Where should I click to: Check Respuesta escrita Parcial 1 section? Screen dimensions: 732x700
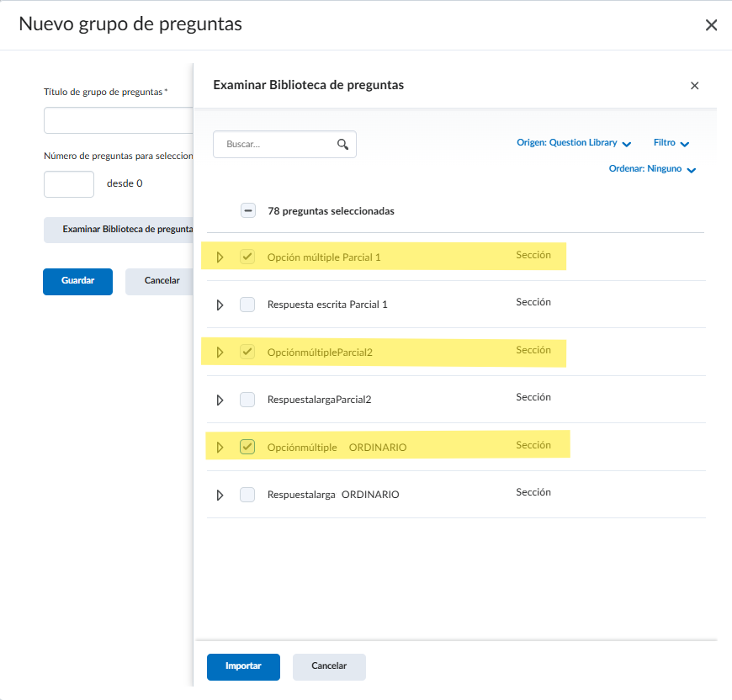247,305
